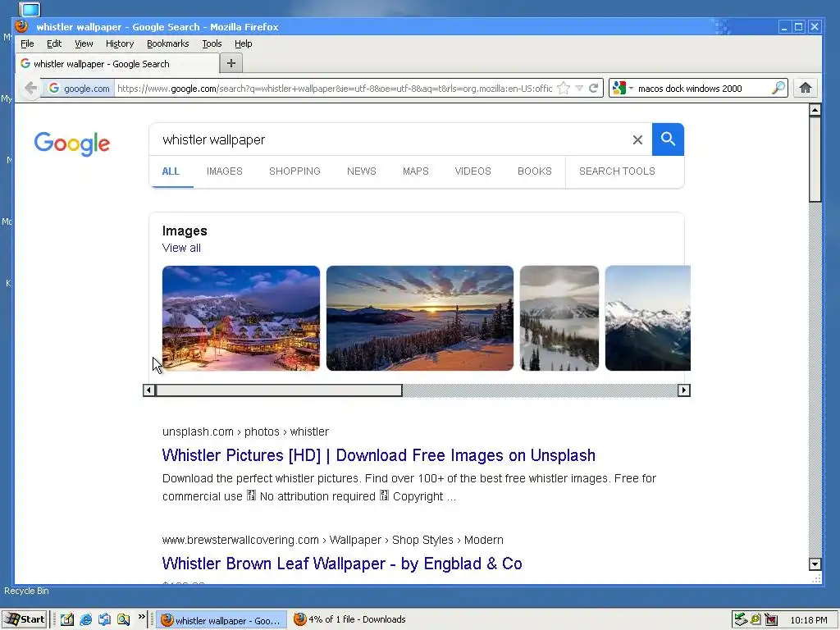Expand quick launch overflow chevron

click(141, 617)
